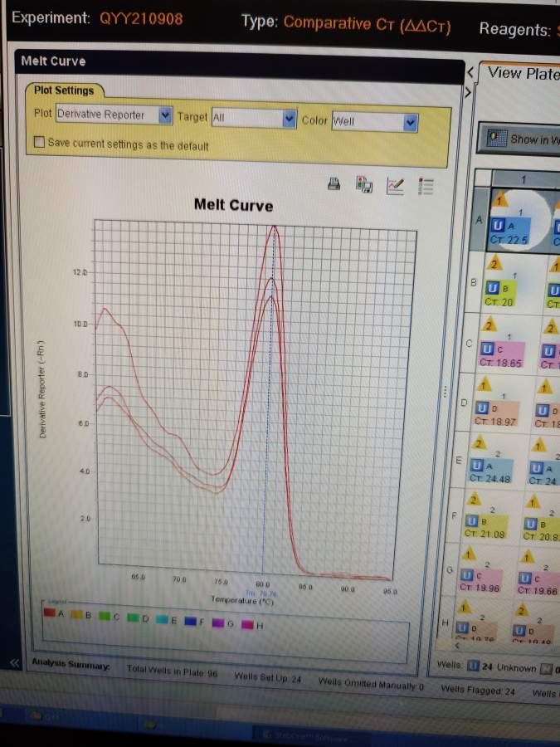Click the plate grid scroll-left arrow

pos(458,646)
